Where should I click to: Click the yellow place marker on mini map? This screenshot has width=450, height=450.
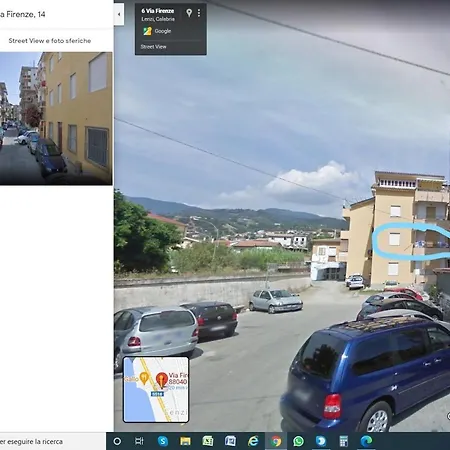pyautogui.click(x=144, y=378)
